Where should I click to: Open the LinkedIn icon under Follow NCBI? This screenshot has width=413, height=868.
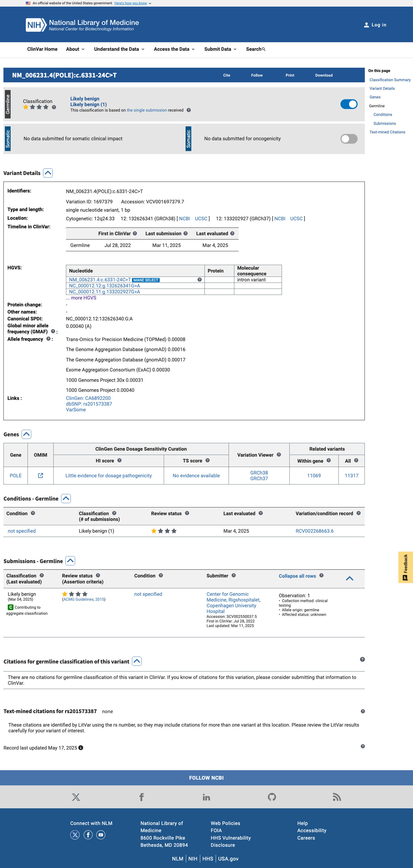click(x=206, y=797)
